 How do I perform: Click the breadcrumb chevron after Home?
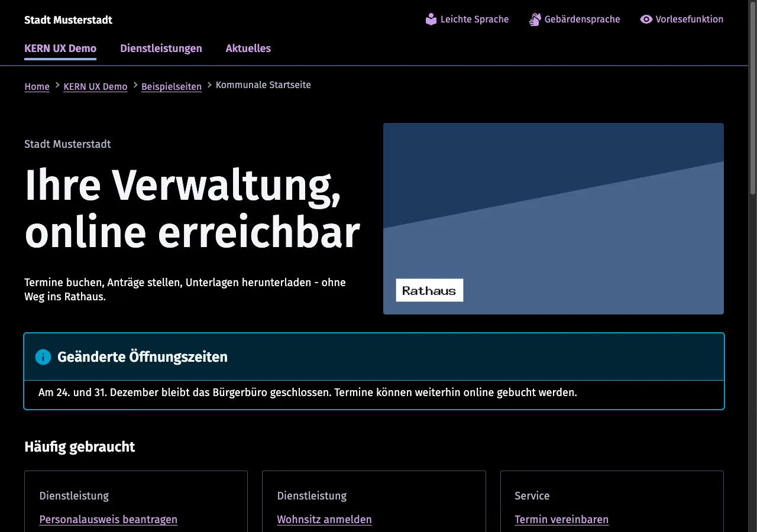pos(57,85)
